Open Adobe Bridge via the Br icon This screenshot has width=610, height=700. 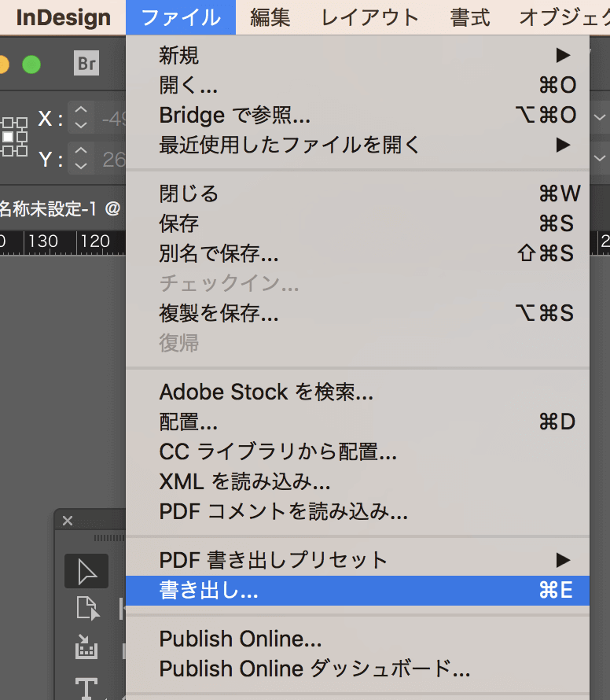tap(86, 64)
